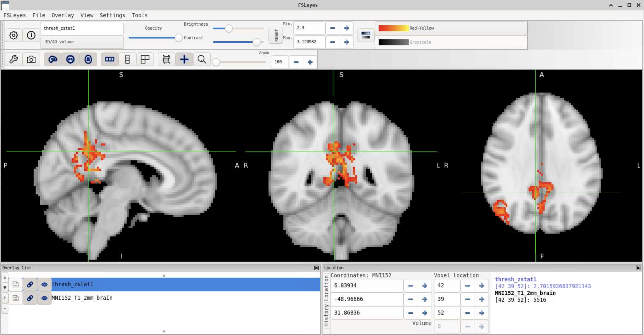The image size is (644, 335).
Task: Toggle movie mode icon
Action: (167, 60)
